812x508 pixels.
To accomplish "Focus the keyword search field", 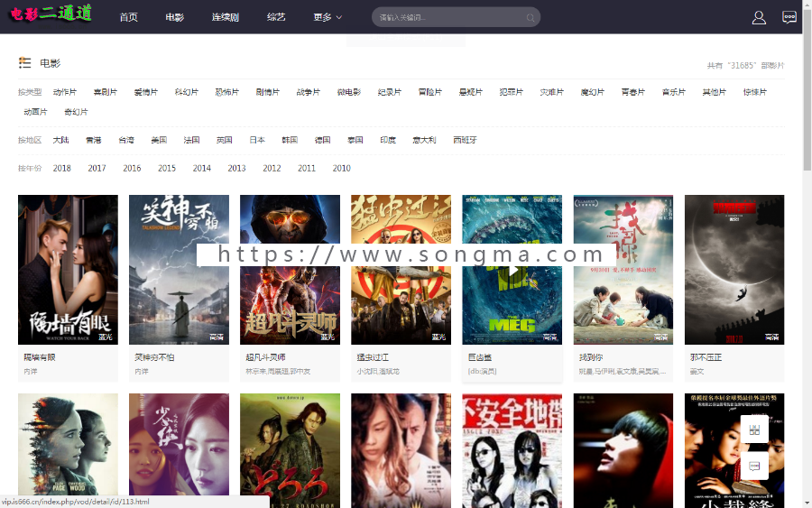I will point(456,18).
